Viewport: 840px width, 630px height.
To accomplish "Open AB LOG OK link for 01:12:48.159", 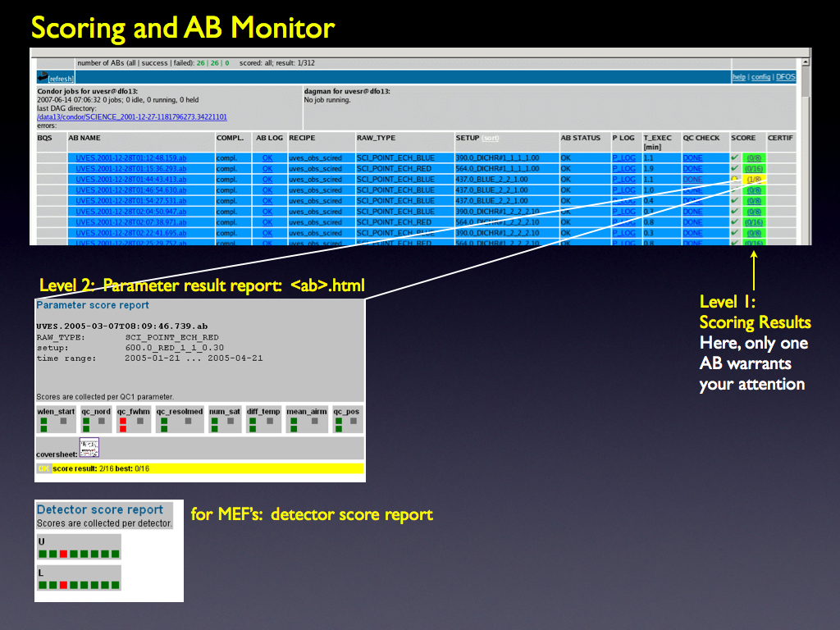I will (267, 158).
